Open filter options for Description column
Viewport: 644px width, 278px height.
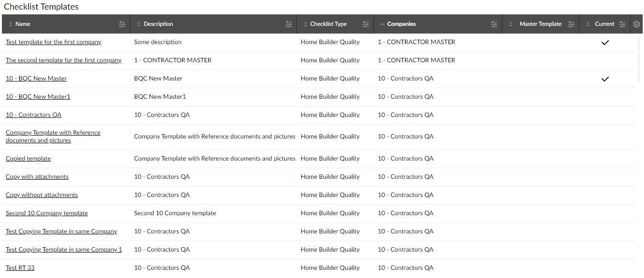[x=289, y=24]
